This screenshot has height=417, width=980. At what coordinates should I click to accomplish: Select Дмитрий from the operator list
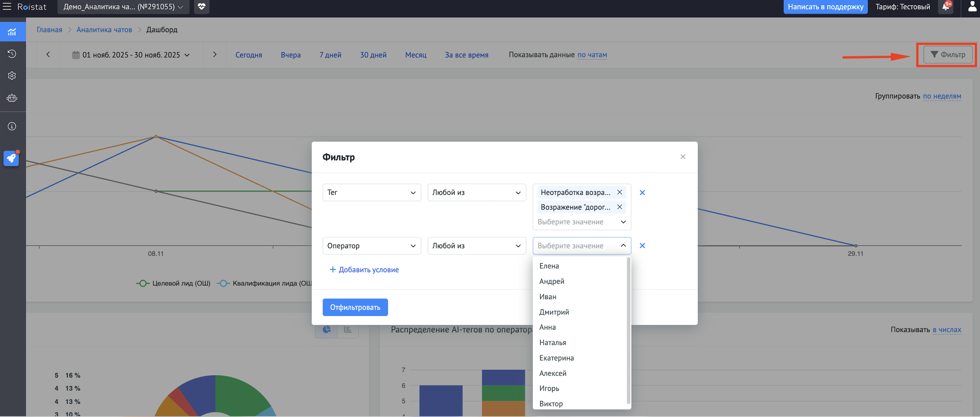tap(554, 312)
